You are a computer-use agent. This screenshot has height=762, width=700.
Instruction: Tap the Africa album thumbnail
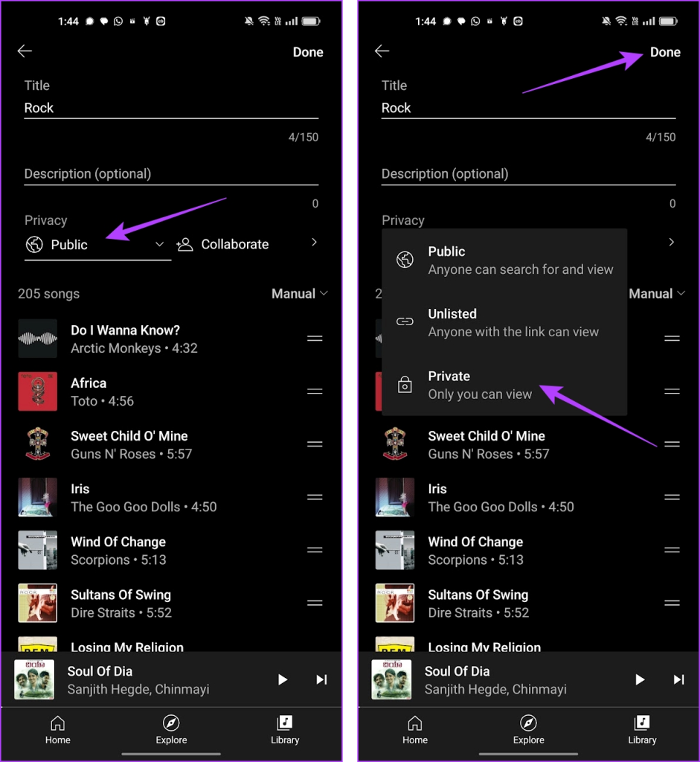tap(38, 391)
